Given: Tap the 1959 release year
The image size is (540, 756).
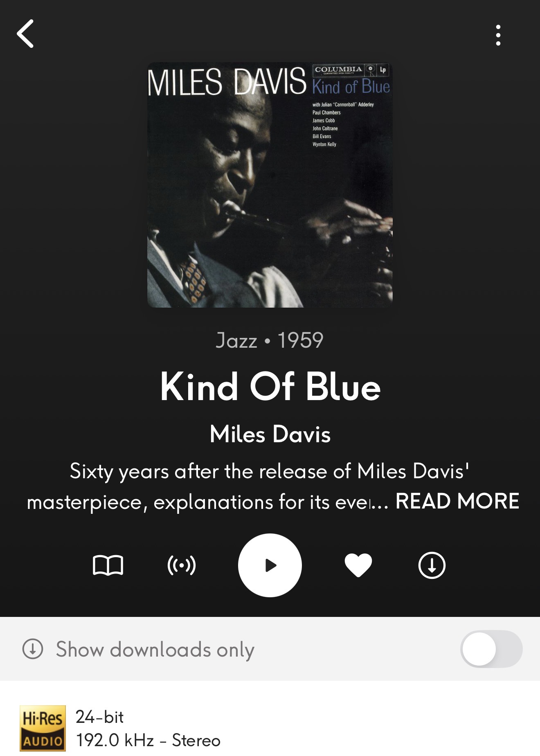Looking at the screenshot, I should coord(301,340).
